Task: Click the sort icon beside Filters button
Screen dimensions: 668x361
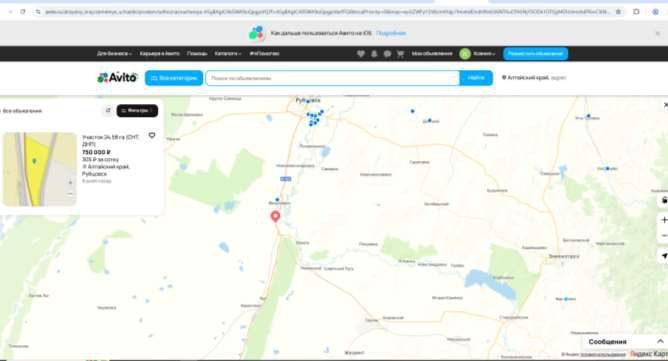Action: point(108,111)
